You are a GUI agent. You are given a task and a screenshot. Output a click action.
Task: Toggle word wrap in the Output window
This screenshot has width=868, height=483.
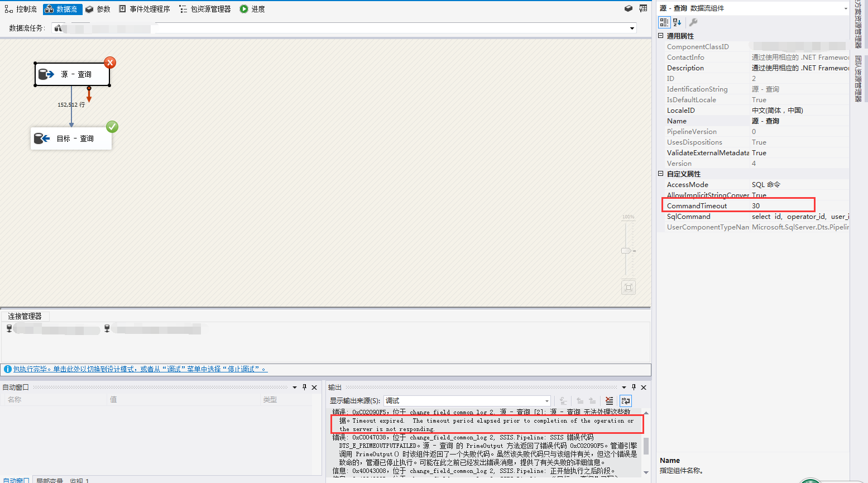(x=625, y=400)
